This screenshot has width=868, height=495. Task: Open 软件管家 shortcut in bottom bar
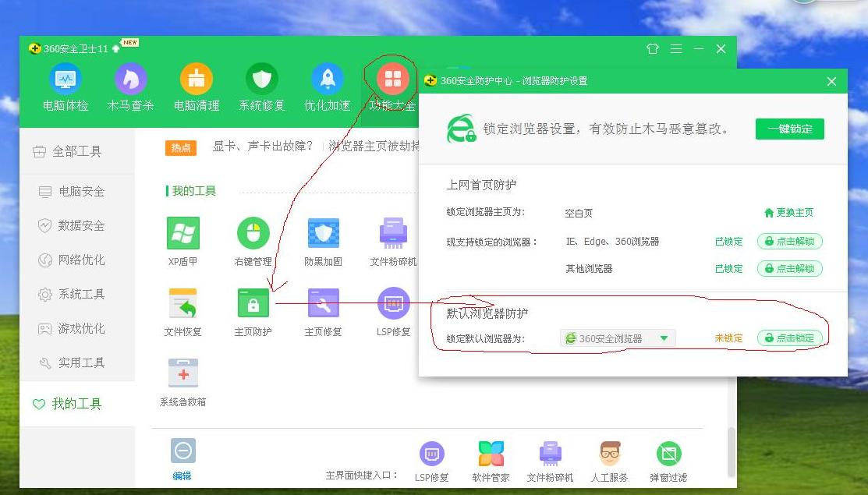pos(491,461)
